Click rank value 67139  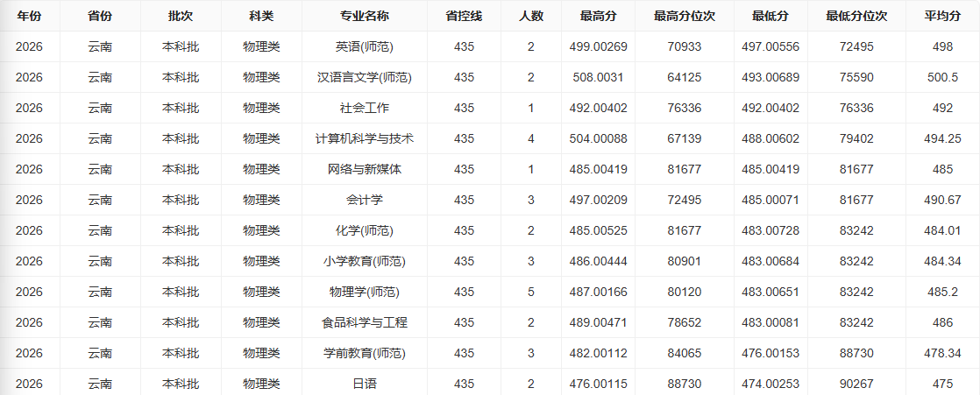coord(685,138)
